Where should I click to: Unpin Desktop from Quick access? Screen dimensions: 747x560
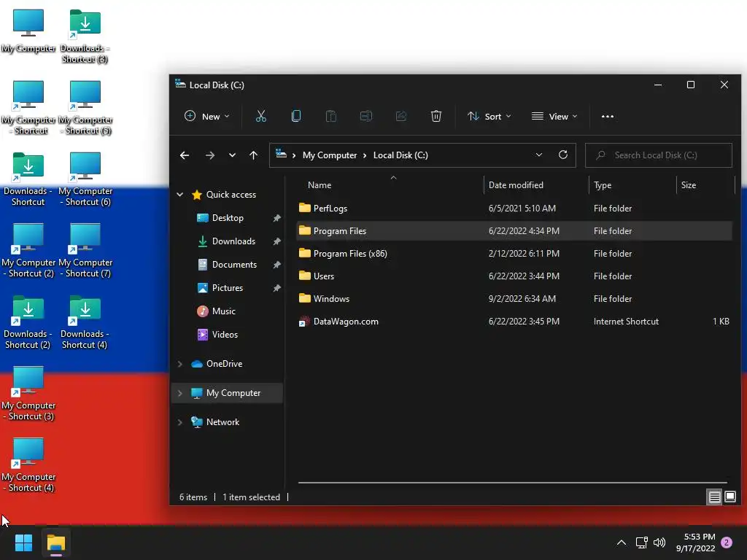pos(276,218)
